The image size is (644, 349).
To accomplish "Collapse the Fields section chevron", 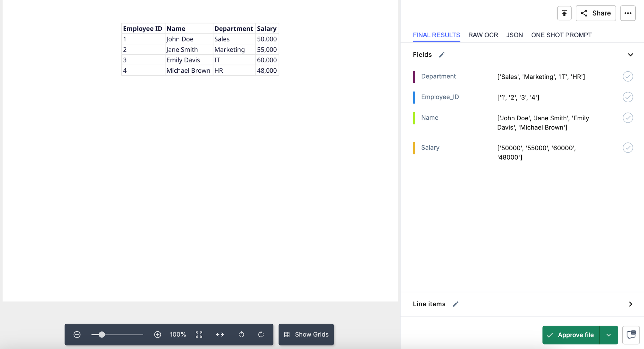I will [x=630, y=55].
